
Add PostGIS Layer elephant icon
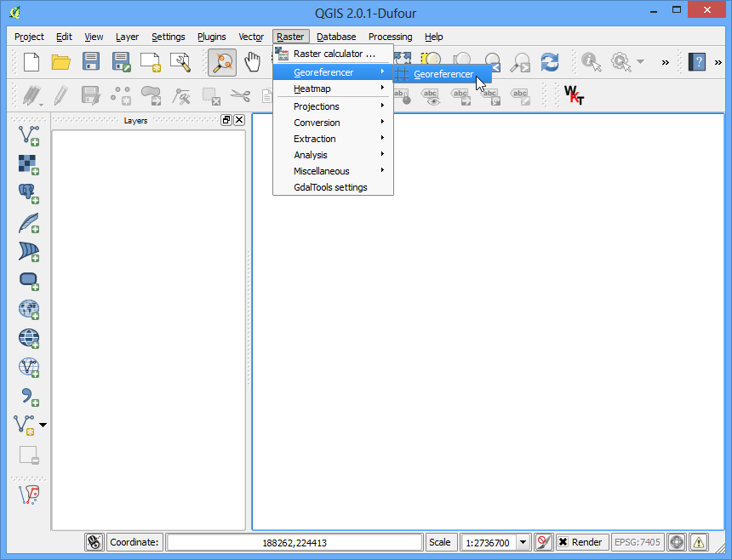tap(29, 194)
